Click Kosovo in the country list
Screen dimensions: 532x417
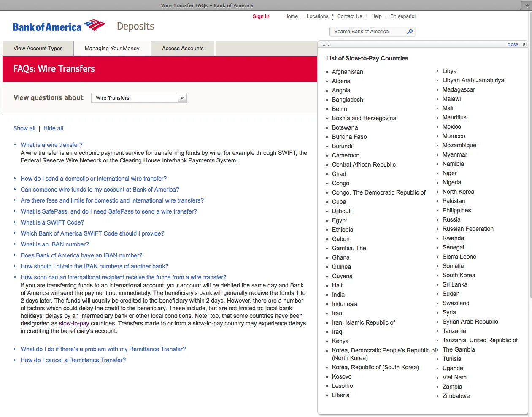coord(342,376)
